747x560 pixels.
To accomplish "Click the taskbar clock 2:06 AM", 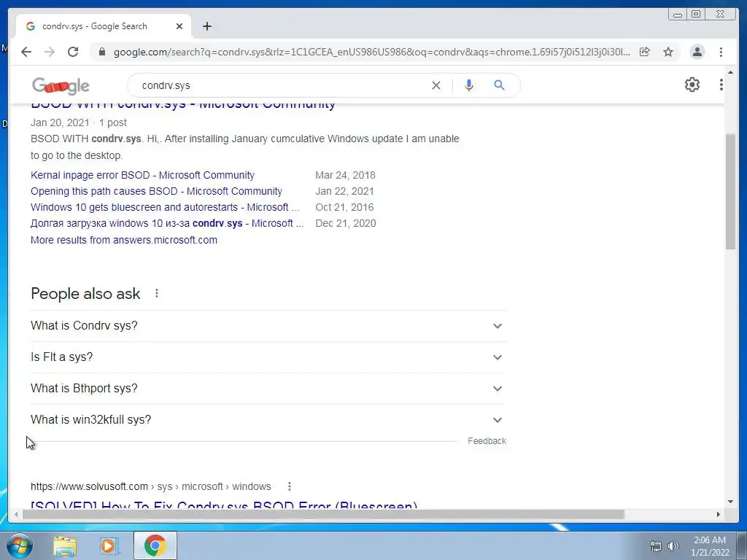I will click(x=710, y=540).
